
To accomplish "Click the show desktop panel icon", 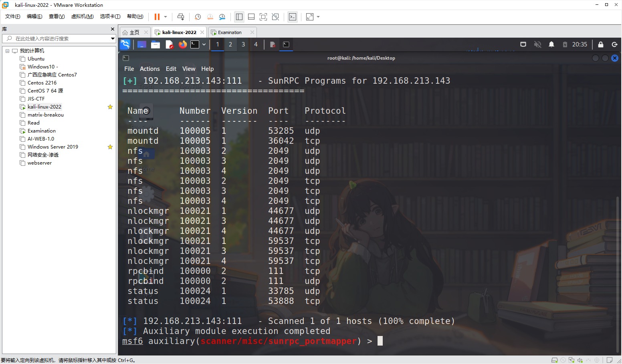I will point(142,44).
